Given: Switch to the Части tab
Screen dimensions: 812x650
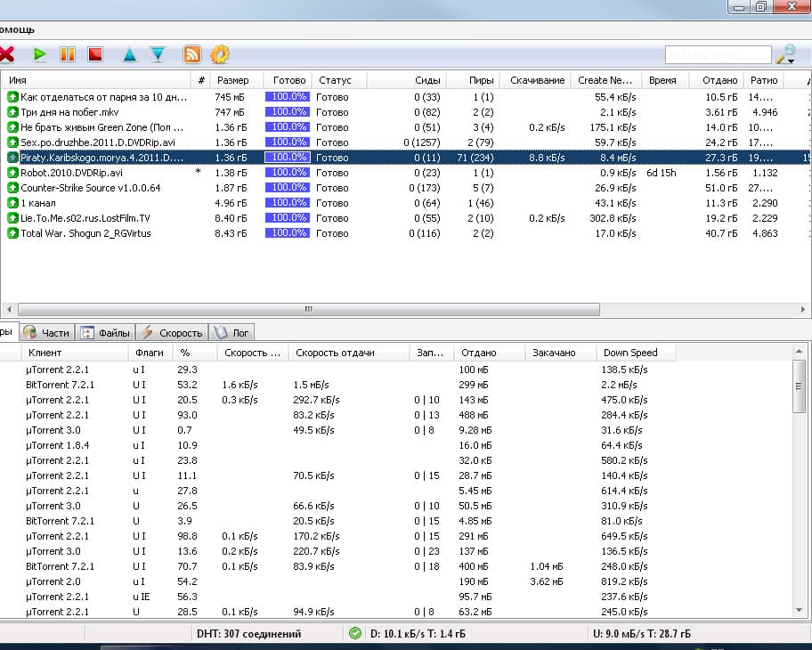Looking at the screenshot, I should tap(47, 332).
